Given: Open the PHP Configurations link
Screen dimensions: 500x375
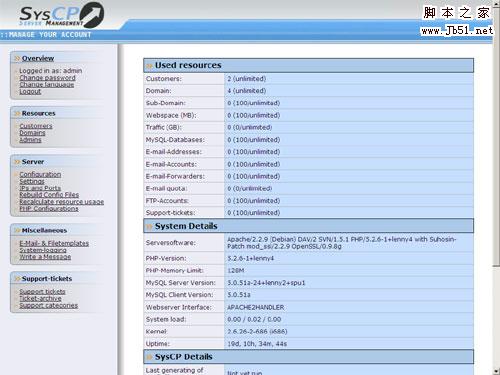Looking at the screenshot, I should (49, 209).
